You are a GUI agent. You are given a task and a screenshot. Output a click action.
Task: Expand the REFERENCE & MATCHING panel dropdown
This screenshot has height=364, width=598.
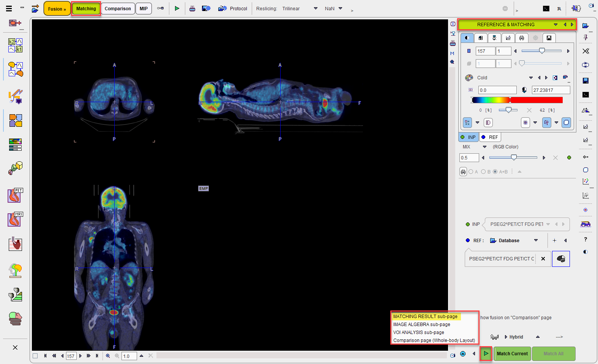555,25
